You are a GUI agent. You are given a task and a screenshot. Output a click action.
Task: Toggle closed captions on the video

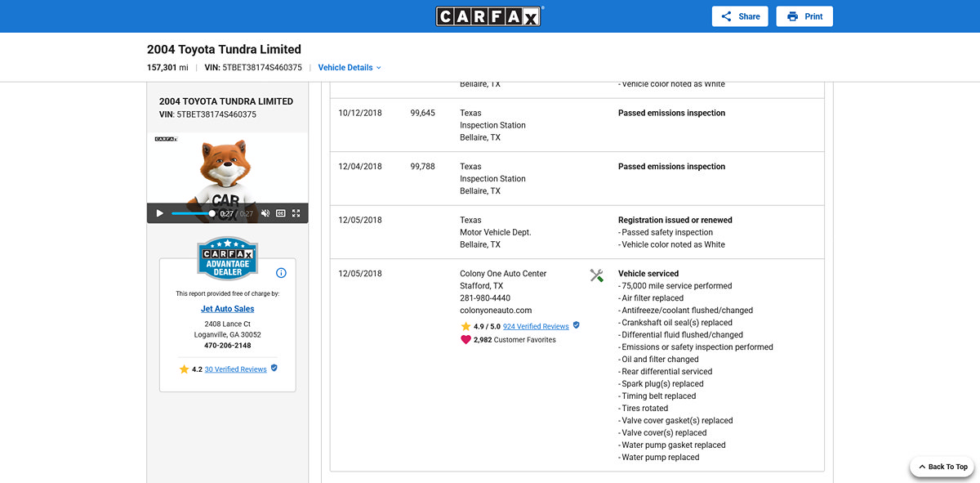click(x=281, y=213)
